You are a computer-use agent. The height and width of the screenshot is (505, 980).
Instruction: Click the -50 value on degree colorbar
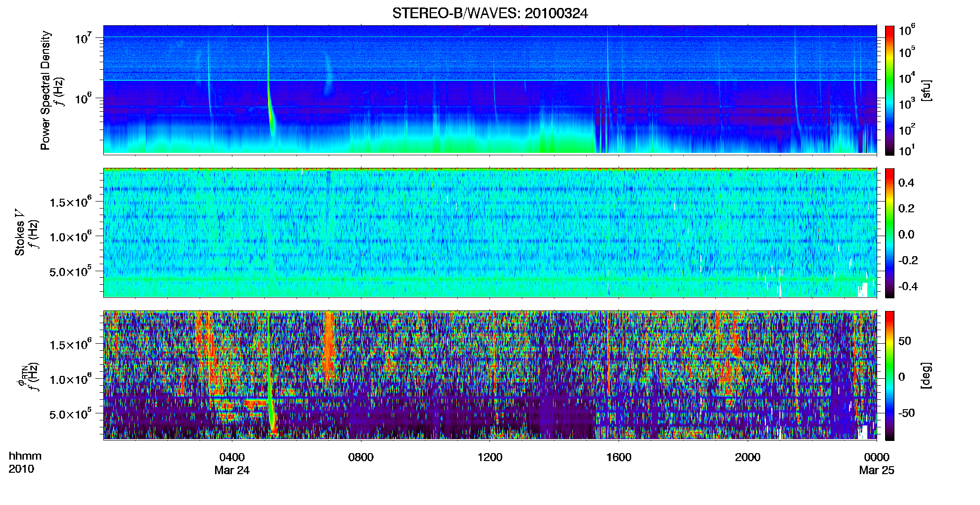(x=907, y=413)
